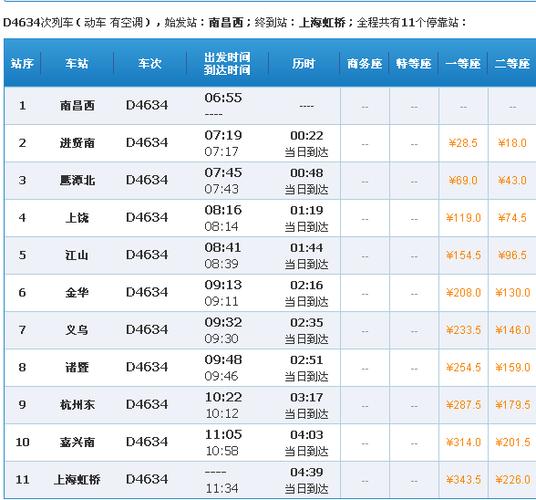Click duration 02:16 for 金华
This screenshot has width=536, height=500.
[x=307, y=285]
